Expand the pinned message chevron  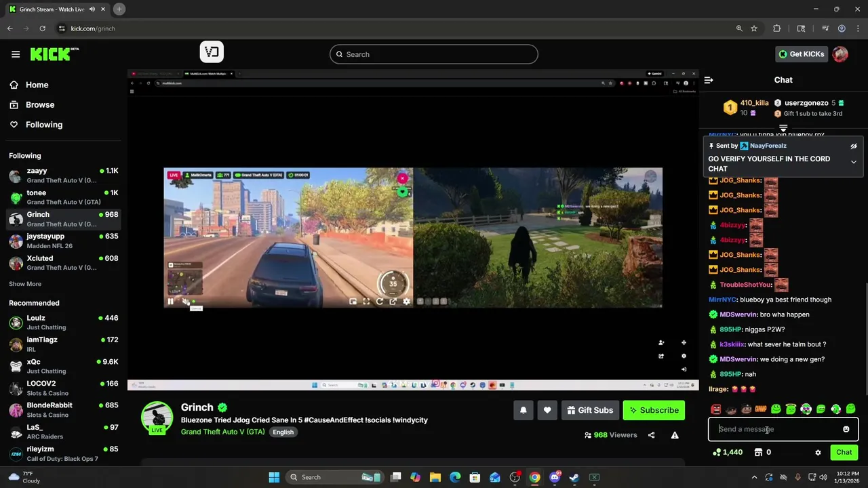click(854, 162)
